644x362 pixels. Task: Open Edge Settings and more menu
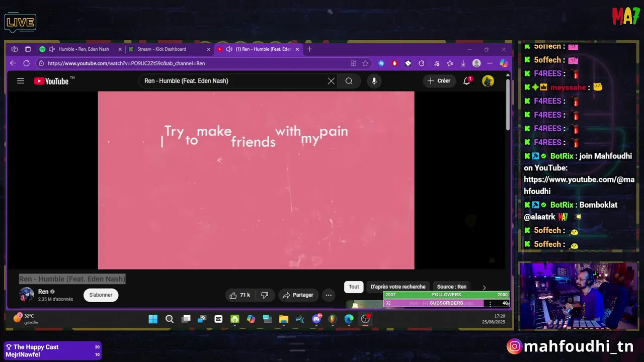(490, 63)
